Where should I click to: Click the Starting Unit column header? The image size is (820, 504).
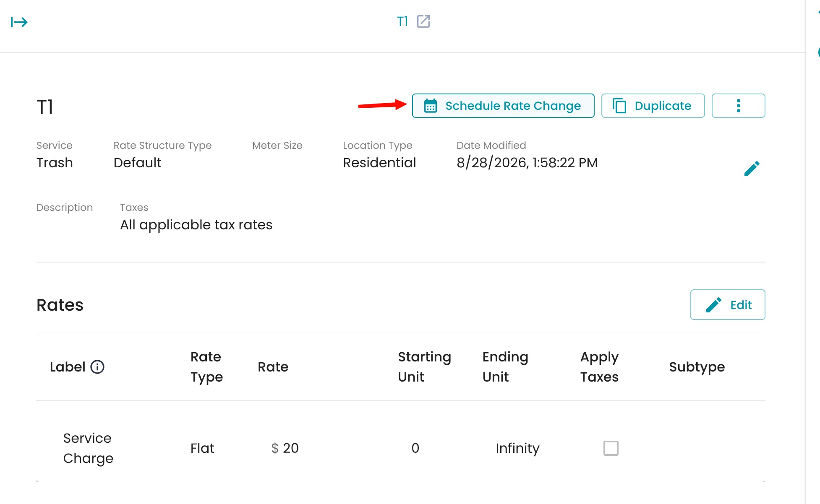[424, 367]
